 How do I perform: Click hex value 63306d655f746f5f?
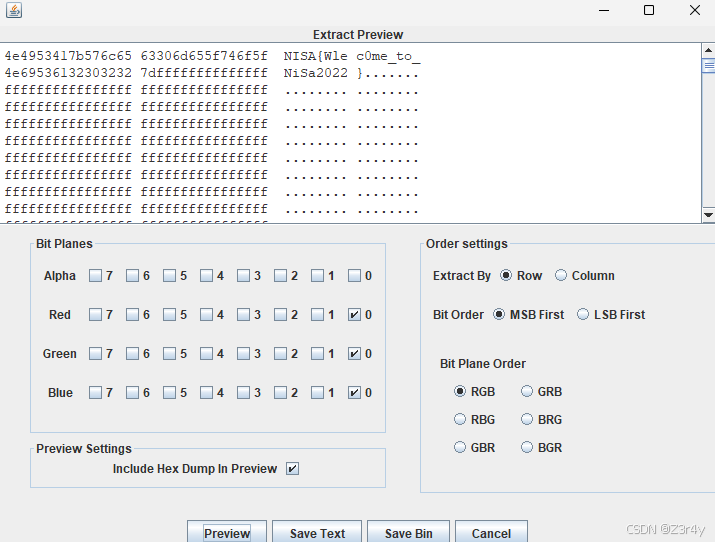[x=204, y=56]
